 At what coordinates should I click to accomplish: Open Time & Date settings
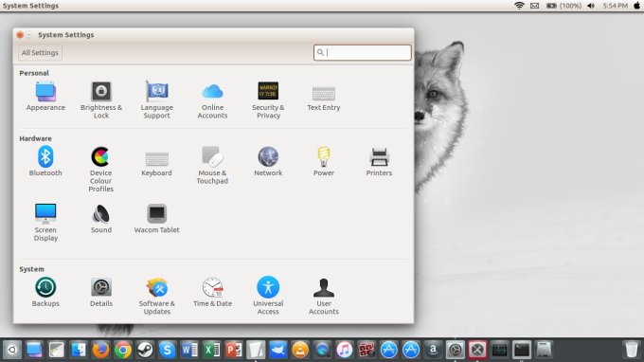[212, 292]
